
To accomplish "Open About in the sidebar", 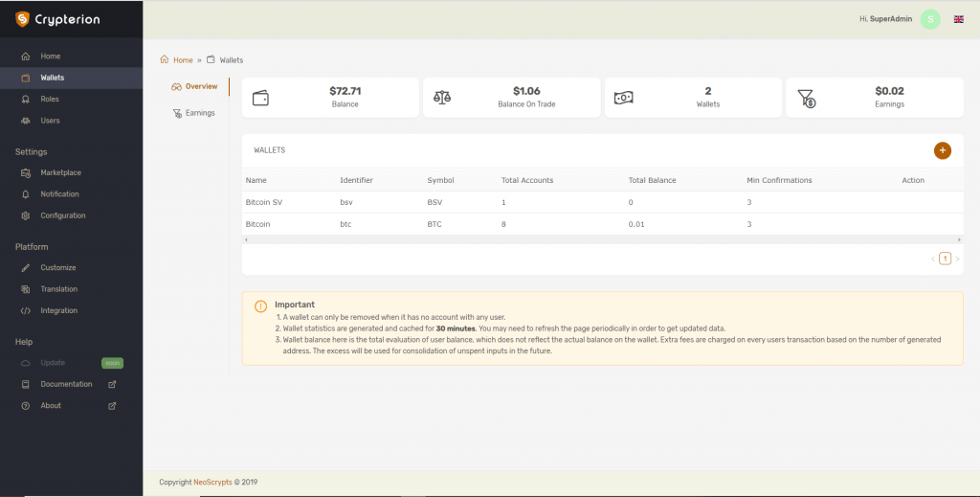I will click(x=71, y=406).
